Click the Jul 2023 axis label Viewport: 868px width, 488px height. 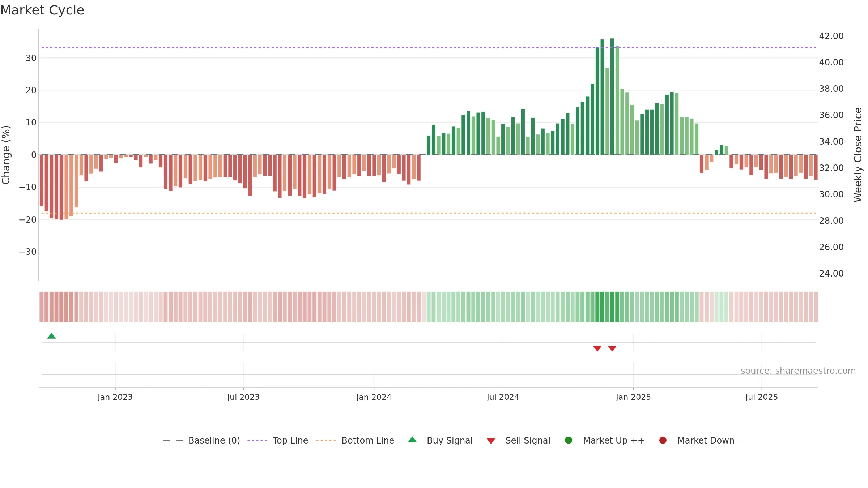(x=243, y=397)
